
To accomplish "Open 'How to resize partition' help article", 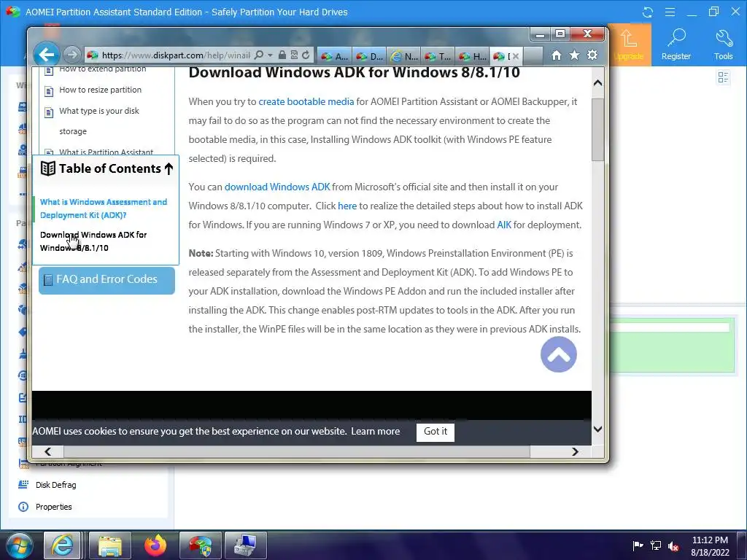I will tap(101, 90).
